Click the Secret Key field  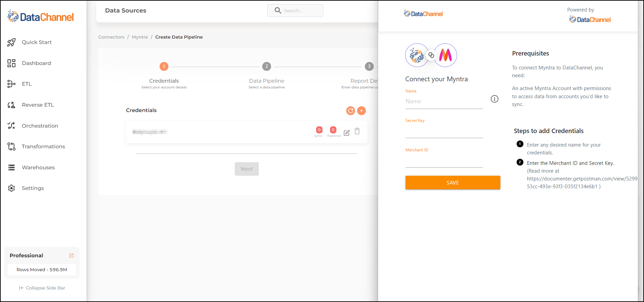[444, 131]
